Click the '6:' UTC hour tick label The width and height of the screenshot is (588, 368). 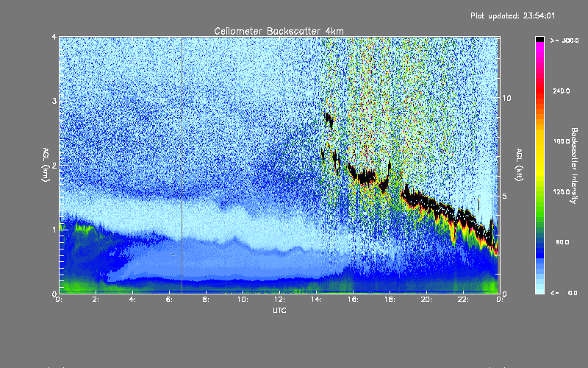[x=170, y=300]
